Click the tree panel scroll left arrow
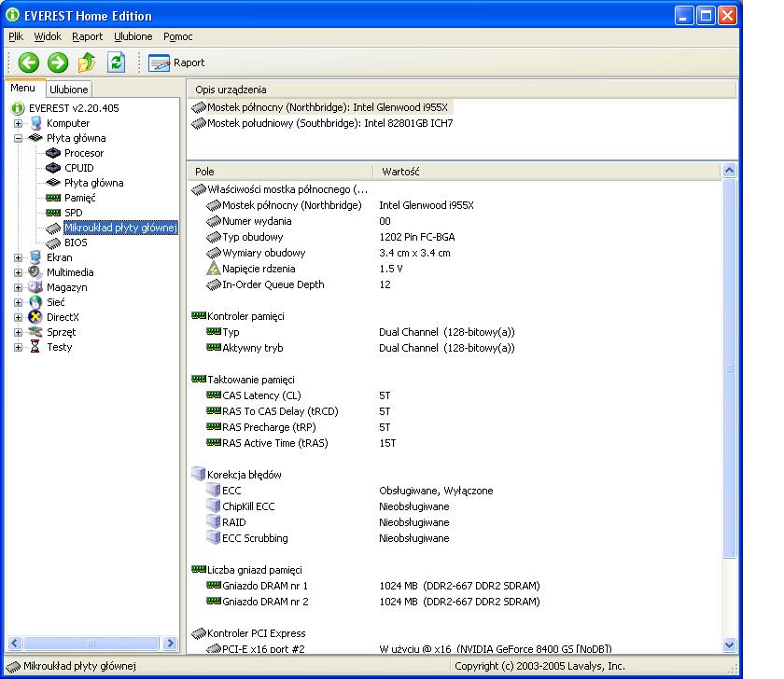 pos(15,643)
